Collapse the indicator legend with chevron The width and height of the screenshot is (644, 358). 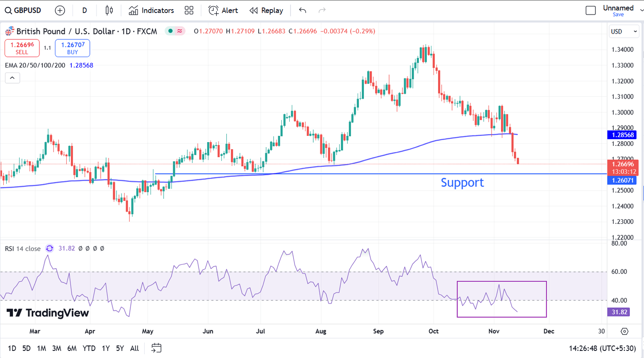coord(13,78)
